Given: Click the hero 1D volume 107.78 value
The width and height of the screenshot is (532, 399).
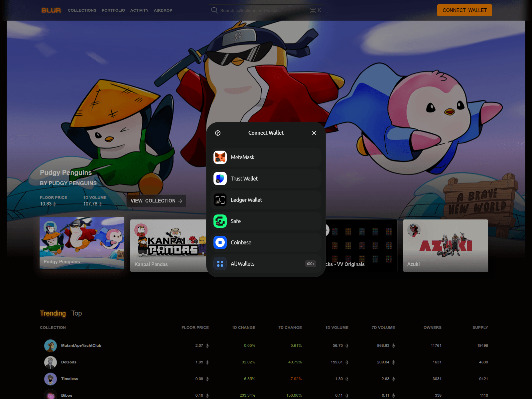Looking at the screenshot, I should 90,204.
